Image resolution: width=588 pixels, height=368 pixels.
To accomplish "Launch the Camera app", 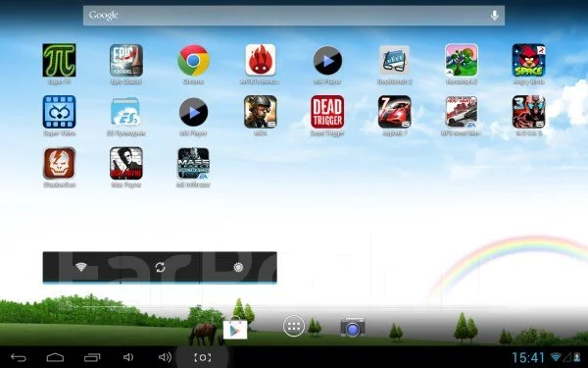I will [353, 327].
